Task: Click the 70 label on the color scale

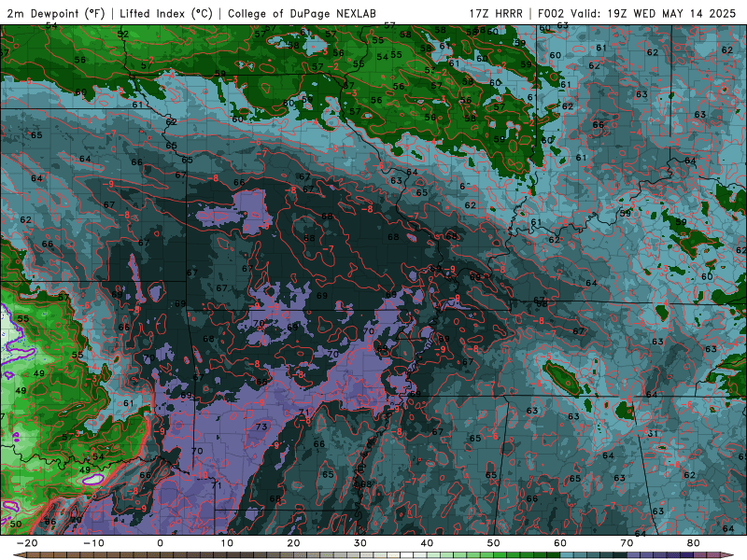Action: coord(627,543)
